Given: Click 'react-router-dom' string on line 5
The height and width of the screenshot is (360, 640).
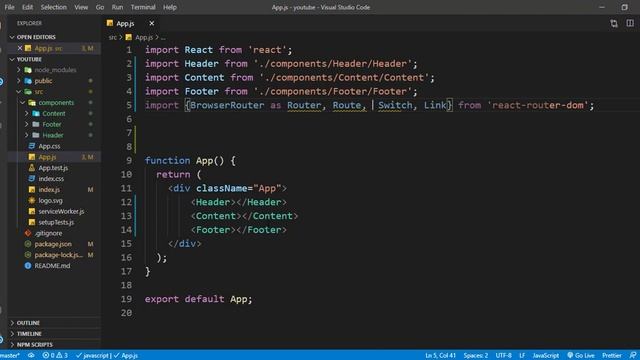Looking at the screenshot, I should tap(538, 105).
